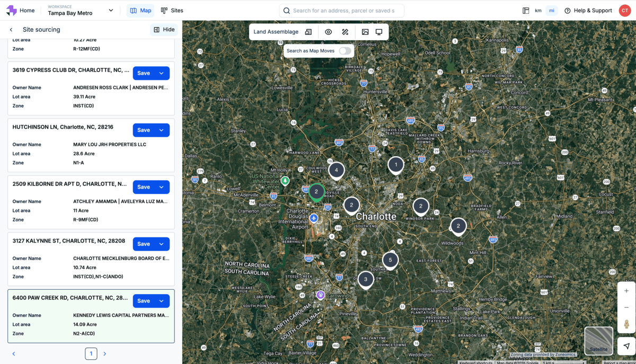Switch to the Sites tab
The height and width of the screenshot is (364, 636).
[x=172, y=11]
